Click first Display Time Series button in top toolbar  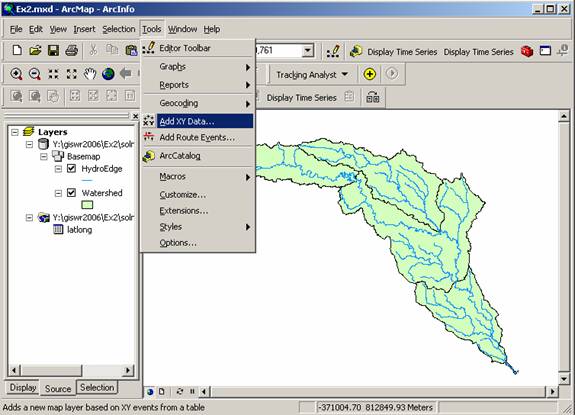(x=402, y=52)
